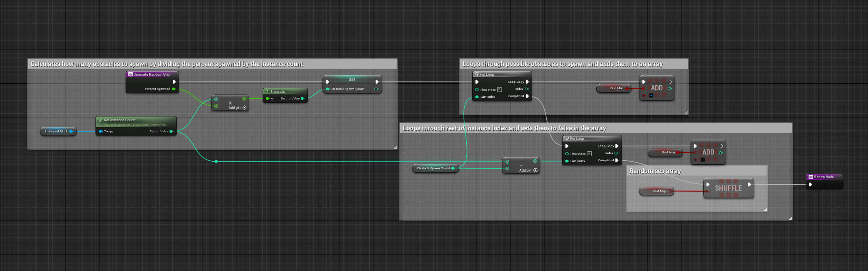Click the Return Node exec input pin
This screenshot has height=271, width=868.
pos(811,185)
